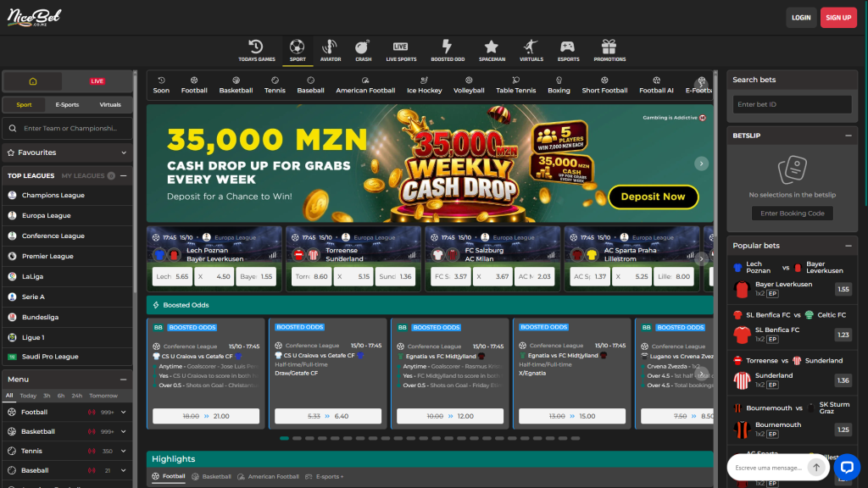This screenshot has height=488, width=868.
Task: Select Table Tennis in category strip
Action: tap(515, 86)
